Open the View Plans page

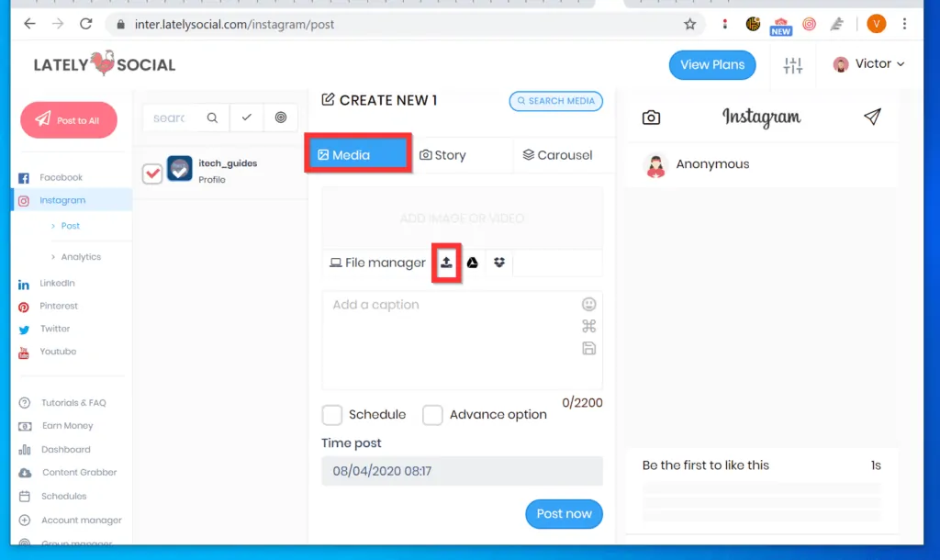pyautogui.click(x=712, y=64)
